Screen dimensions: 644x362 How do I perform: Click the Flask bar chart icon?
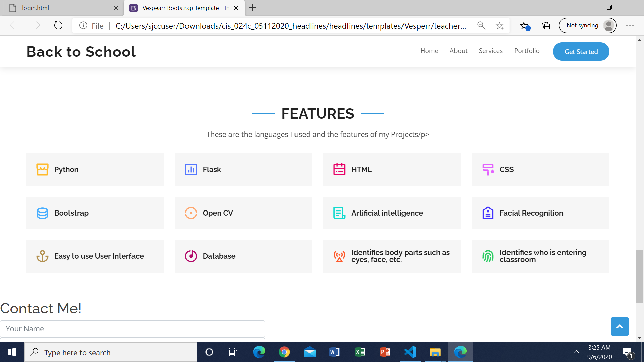[191, 169]
